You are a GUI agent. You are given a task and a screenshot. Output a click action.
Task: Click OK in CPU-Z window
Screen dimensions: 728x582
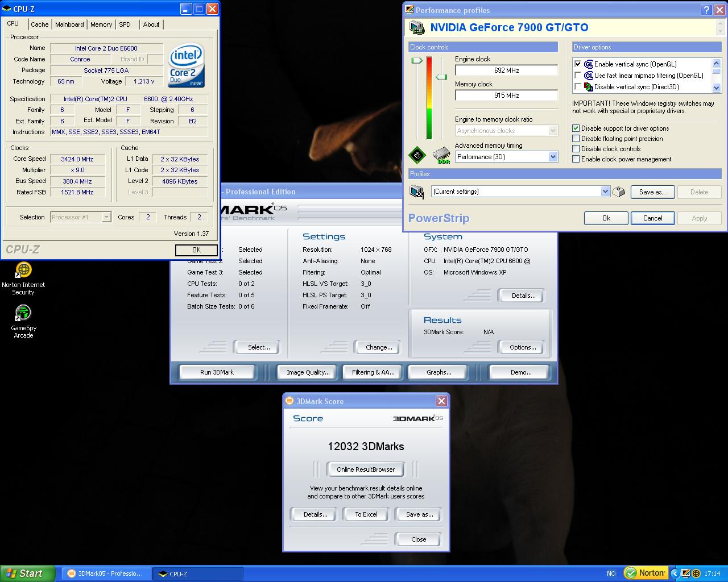click(196, 250)
